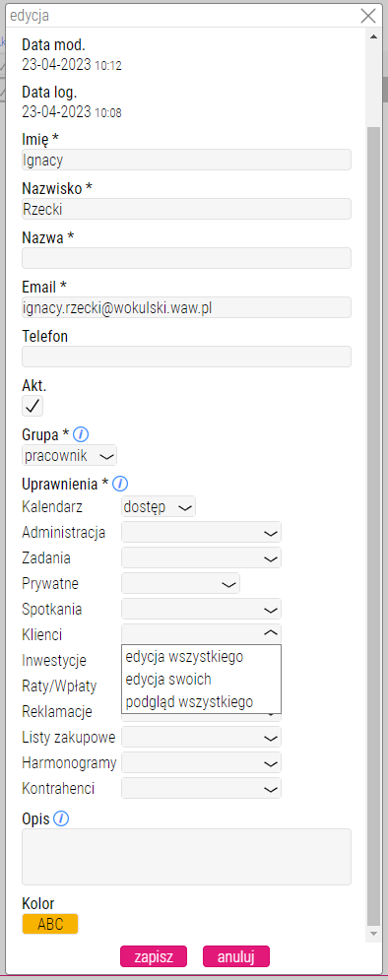The image size is (388, 980).
Task: Pick 'podgląd wszystkiego' option
Action: [x=189, y=701]
